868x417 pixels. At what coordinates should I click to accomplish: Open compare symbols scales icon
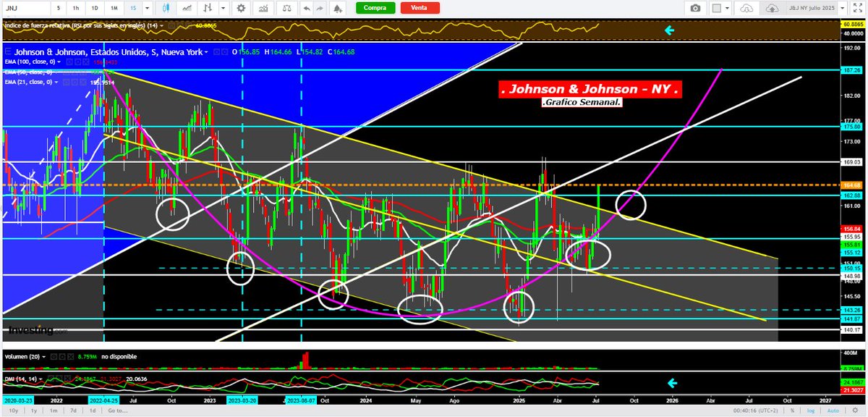286,8
